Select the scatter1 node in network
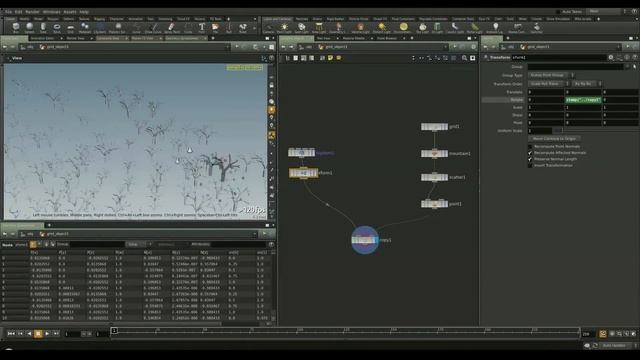Screen dimensions: 640x360 click(x=434, y=177)
